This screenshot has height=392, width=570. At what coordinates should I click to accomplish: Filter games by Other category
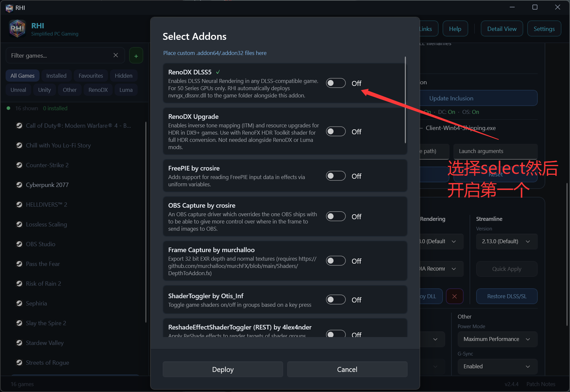[x=69, y=90]
